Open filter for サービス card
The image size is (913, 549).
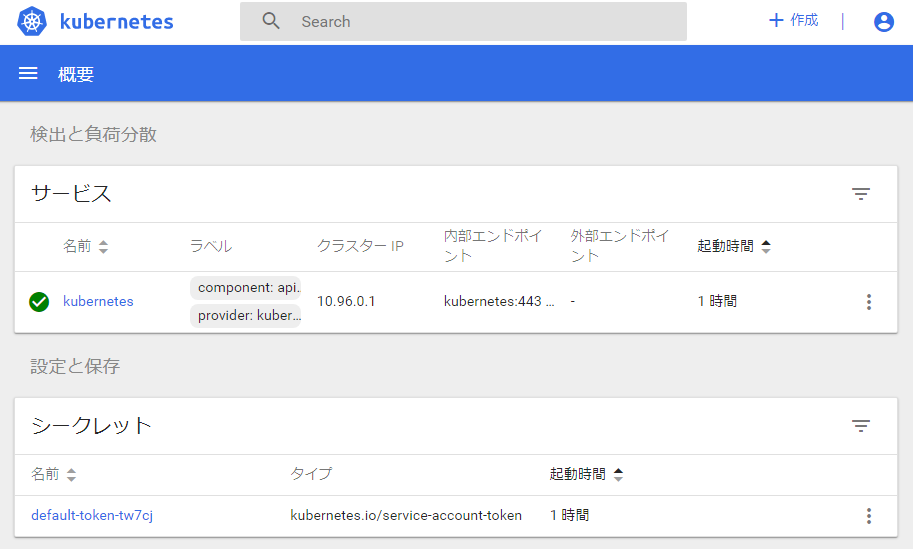(860, 194)
